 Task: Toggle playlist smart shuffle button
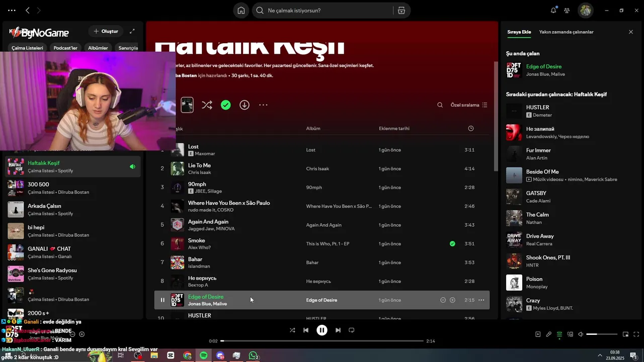[x=207, y=105]
